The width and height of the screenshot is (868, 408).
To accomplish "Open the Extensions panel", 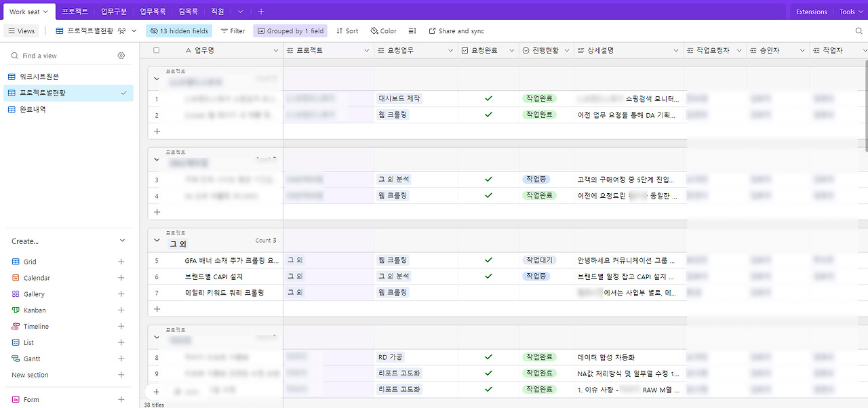I will (x=811, y=11).
